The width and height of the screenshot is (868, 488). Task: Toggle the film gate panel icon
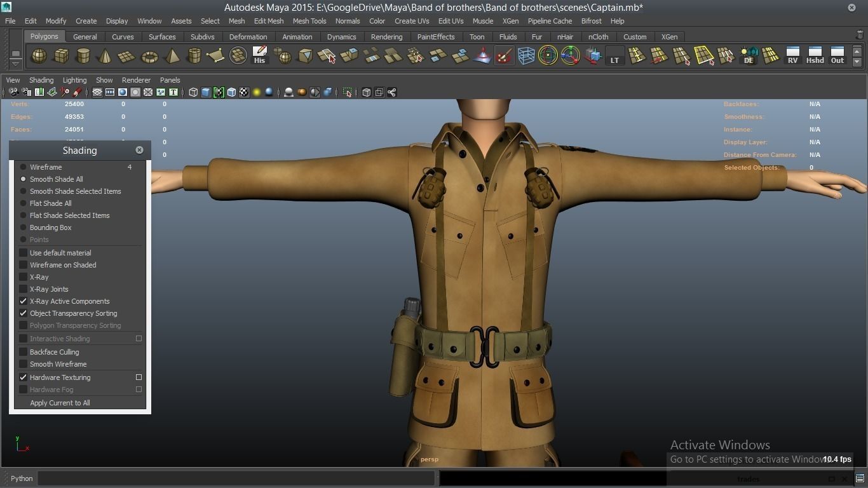click(x=110, y=93)
